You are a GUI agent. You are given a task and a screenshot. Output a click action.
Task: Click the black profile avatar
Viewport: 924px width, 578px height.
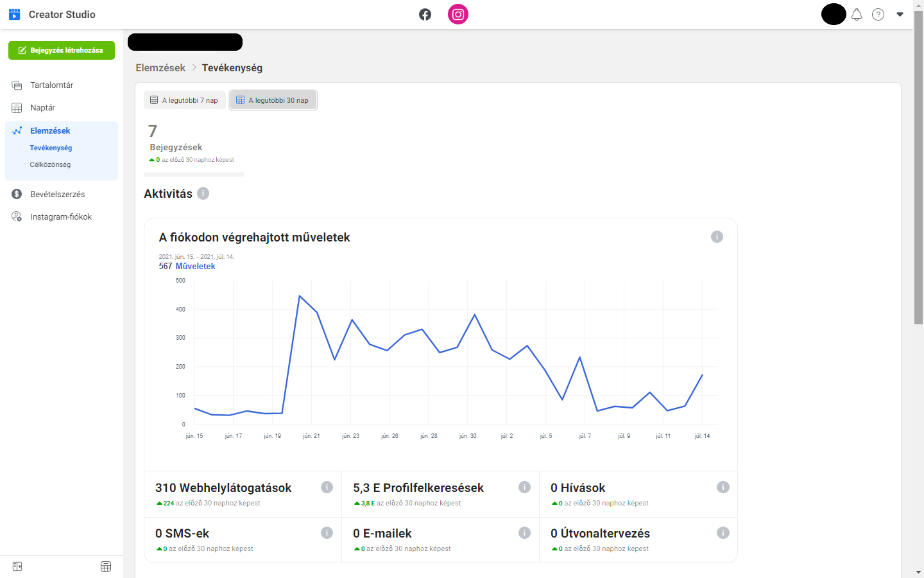pyautogui.click(x=834, y=14)
